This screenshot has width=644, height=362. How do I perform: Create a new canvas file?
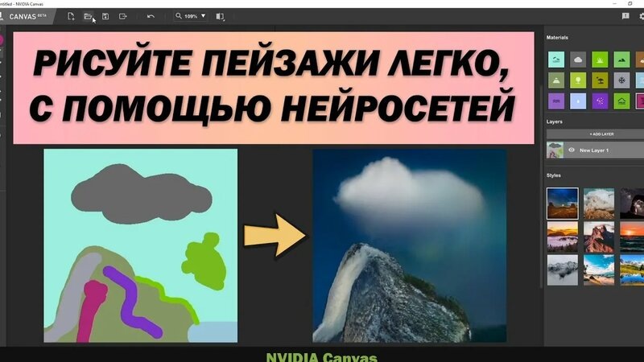[71, 16]
